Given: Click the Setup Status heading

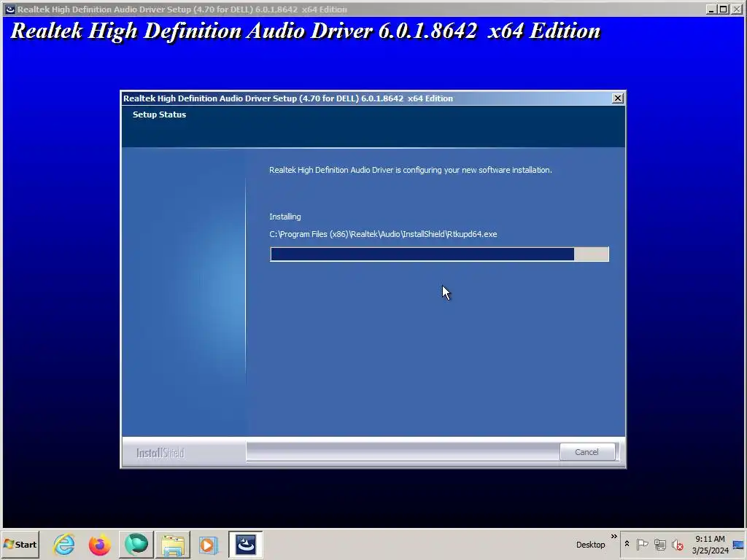Looking at the screenshot, I should pos(159,114).
